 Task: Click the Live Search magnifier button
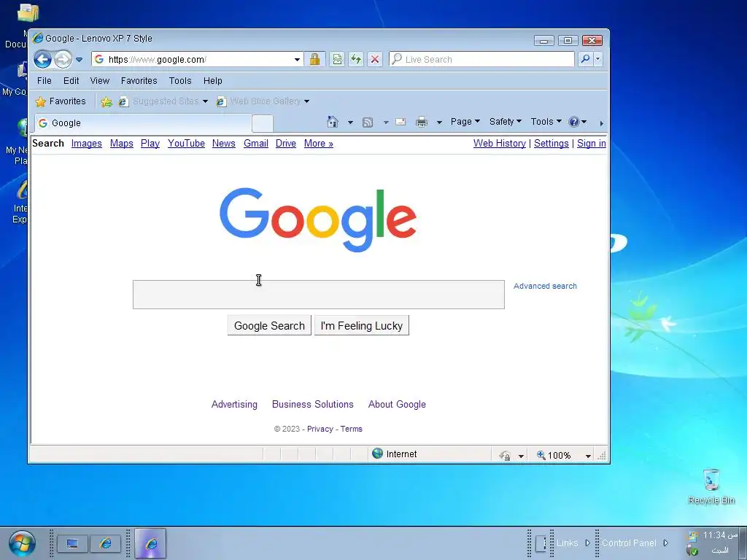tap(586, 59)
